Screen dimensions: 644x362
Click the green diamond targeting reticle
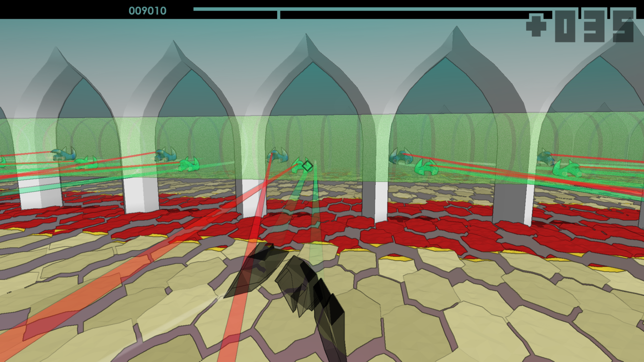(x=307, y=166)
